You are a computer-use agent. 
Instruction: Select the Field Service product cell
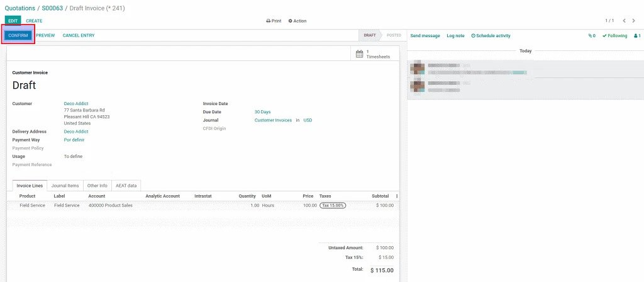(33, 205)
